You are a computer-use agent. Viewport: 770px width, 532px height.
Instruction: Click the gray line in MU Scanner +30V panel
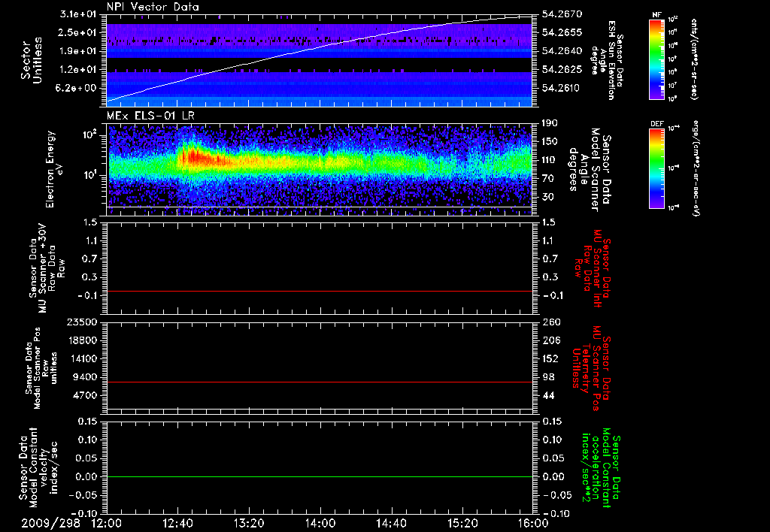click(320, 291)
